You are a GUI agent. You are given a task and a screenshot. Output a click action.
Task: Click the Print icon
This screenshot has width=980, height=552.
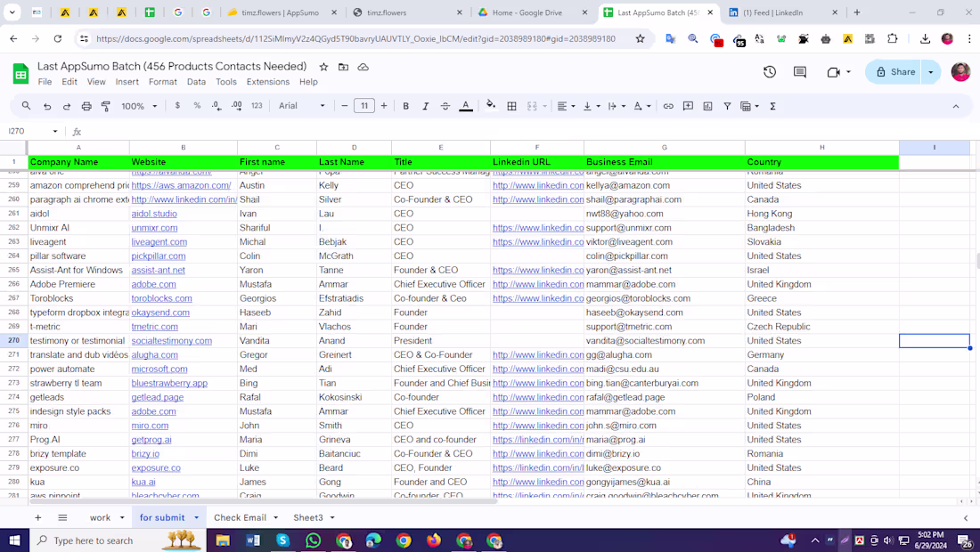[x=86, y=106]
